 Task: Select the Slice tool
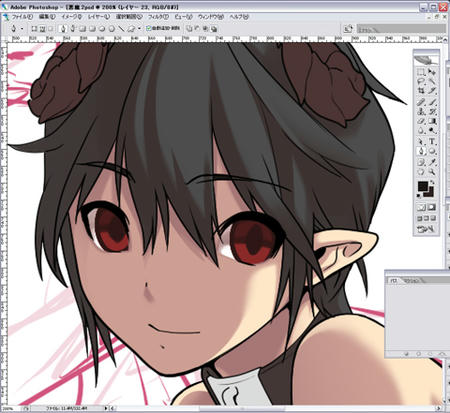432,91
